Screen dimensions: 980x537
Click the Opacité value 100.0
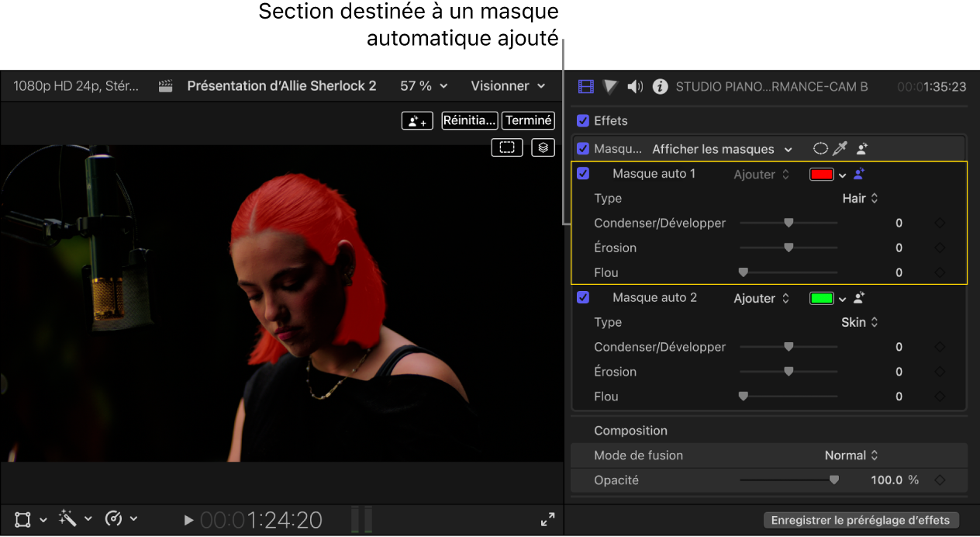pyautogui.click(x=887, y=480)
